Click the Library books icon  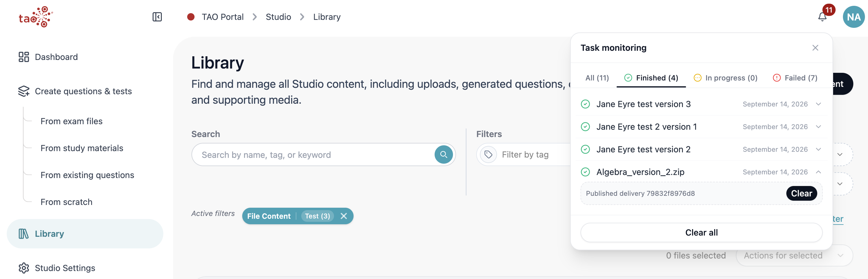[x=24, y=234]
